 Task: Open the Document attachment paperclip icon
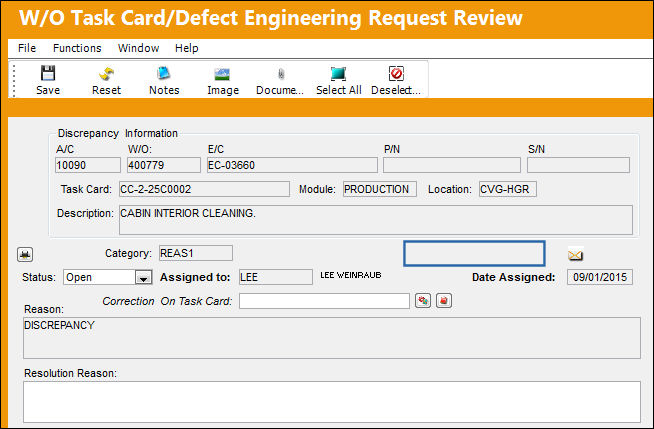coord(281,74)
